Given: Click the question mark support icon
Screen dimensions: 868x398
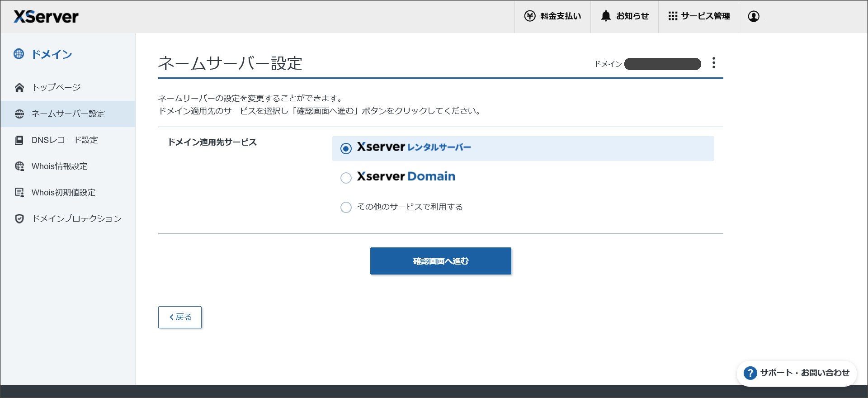Looking at the screenshot, I should tap(750, 373).
